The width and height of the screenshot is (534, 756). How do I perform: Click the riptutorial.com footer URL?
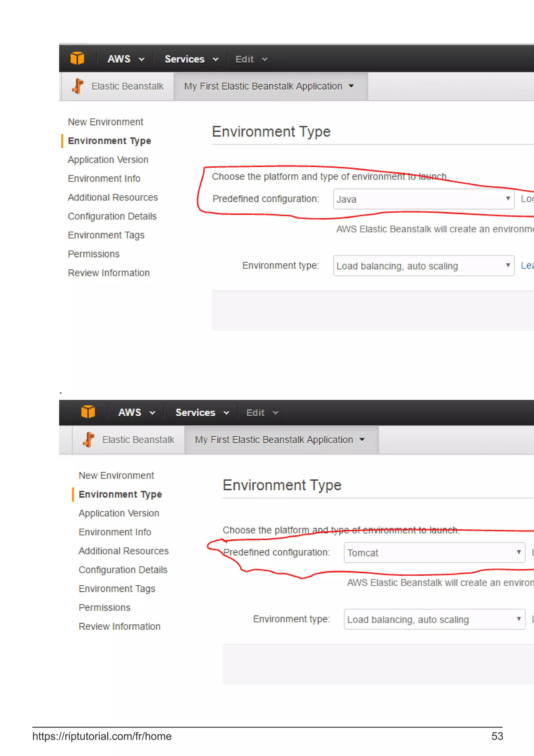[x=102, y=737]
